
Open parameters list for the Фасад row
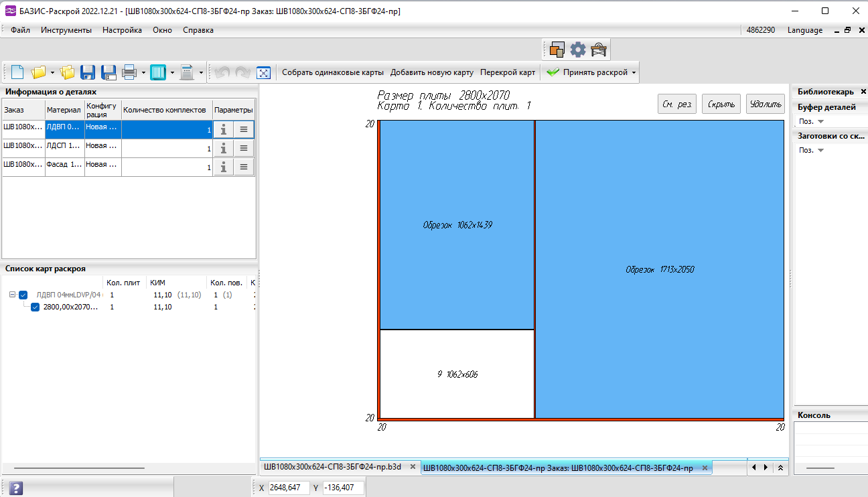[244, 167]
